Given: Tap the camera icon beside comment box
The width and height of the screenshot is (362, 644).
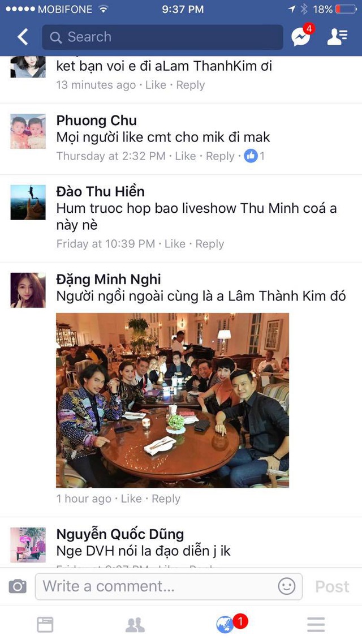Looking at the screenshot, I should [x=18, y=586].
